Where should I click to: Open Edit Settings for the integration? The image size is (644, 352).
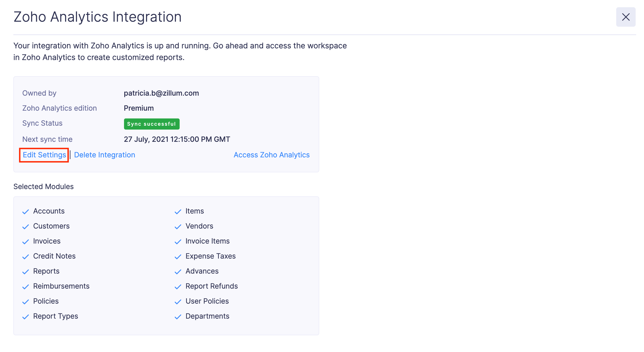pyautogui.click(x=44, y=155)
